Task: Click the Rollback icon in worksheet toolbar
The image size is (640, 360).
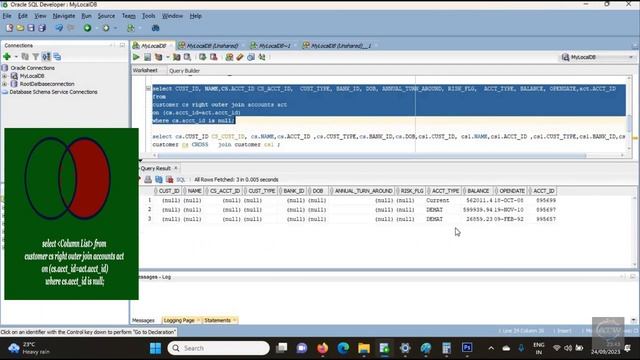Action: click(x=213, y=57)
